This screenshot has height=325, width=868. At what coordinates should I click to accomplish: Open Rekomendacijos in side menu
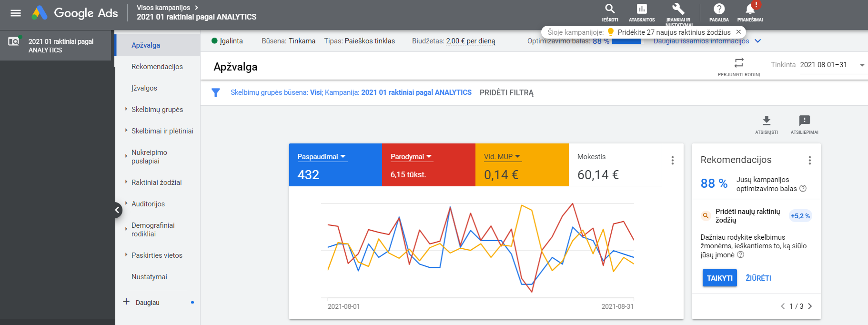click(158, 67)
